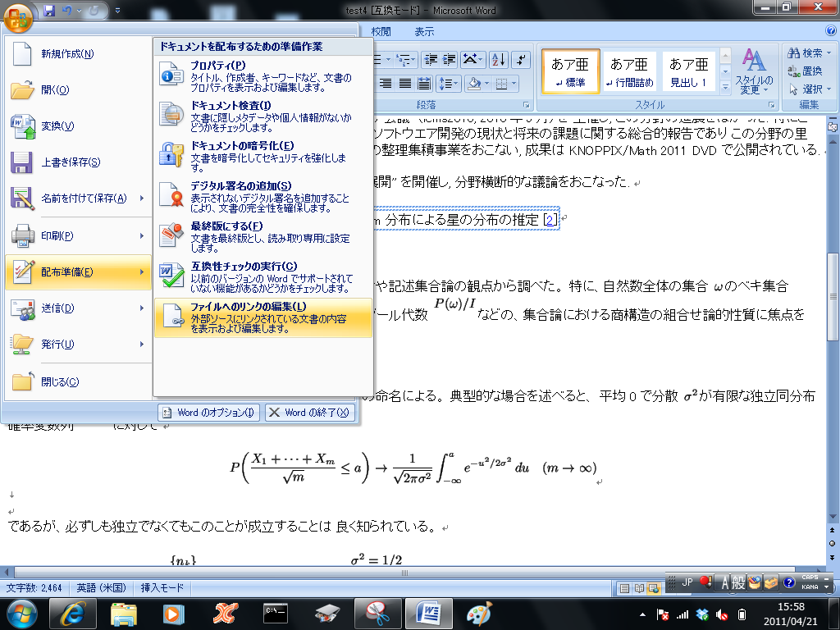This screenshot has height=630, width=840.
Task: Select 新規作成(N) in the Office menu
Action: pos(78,53)
